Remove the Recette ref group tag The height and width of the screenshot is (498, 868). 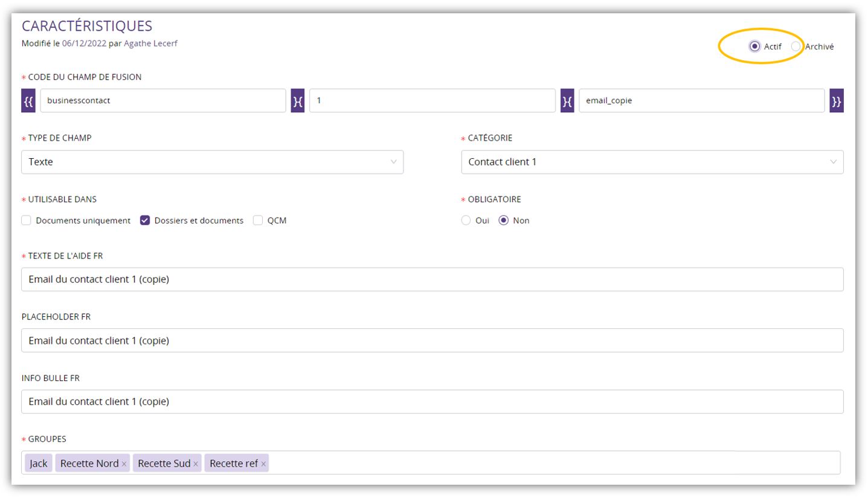[x=263, y=464]
